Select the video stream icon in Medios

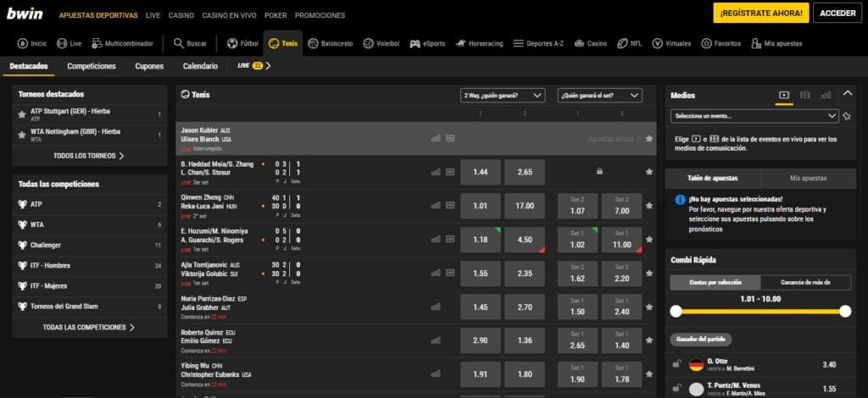coord(784,96)
